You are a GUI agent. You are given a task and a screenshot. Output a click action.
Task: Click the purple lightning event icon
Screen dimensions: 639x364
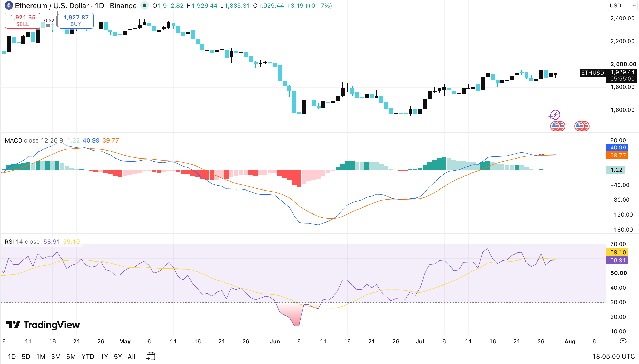[x=555, y=115]
